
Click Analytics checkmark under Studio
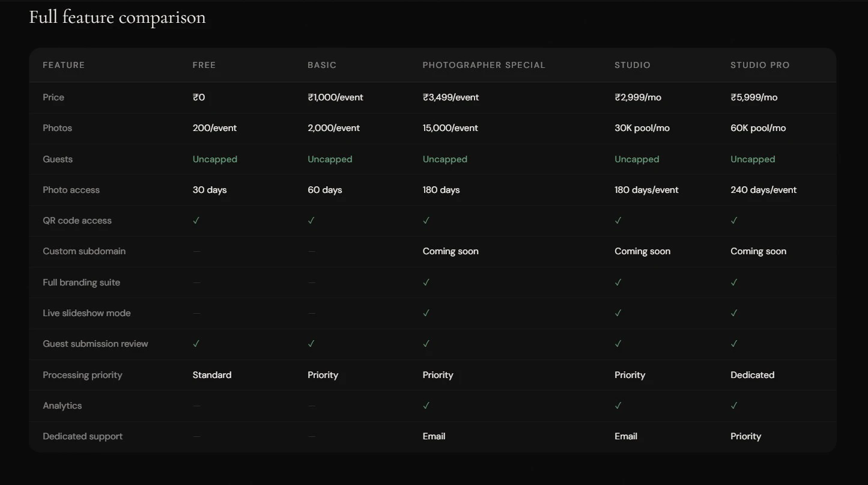click(x=618, y=406)
